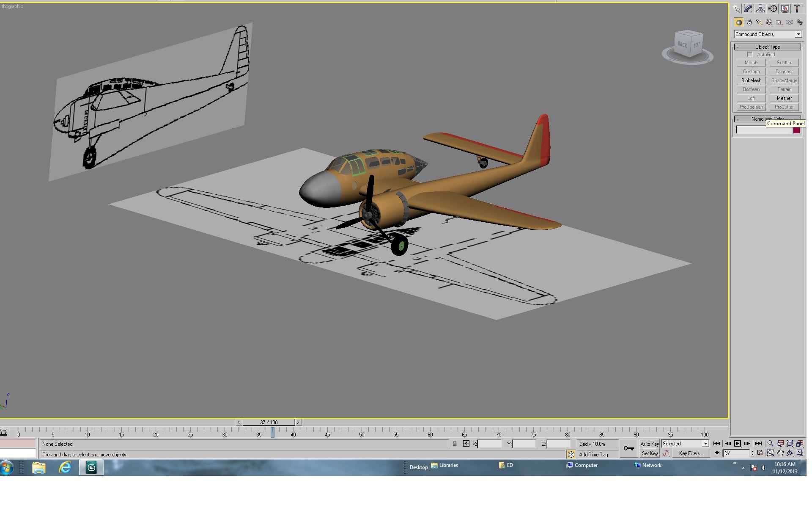This screenshot has height=508, width=812.
Task: Click the BlobMesh button
Action: pos(751,80)
